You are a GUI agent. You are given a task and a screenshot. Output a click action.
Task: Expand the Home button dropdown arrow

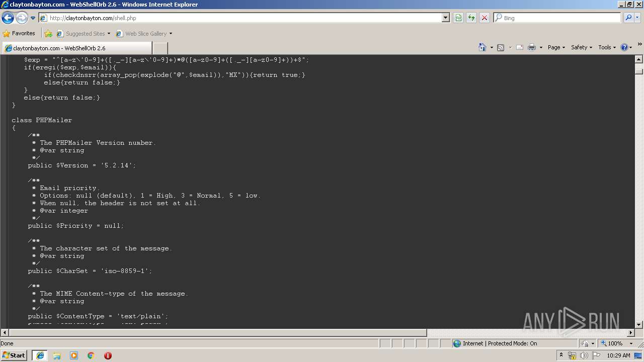click(492, 47)
